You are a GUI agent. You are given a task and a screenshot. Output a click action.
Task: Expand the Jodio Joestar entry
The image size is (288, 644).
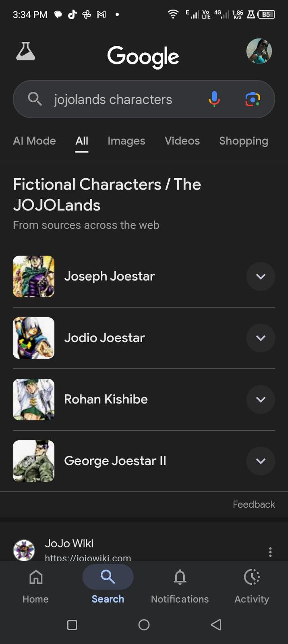coord(261,338)
